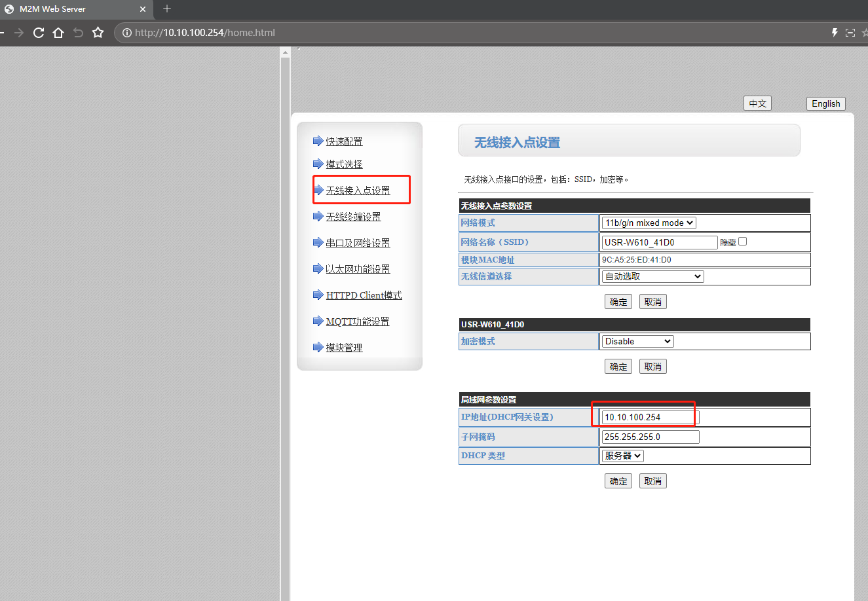Viewport: 868px width, 601px height.
Task: Click the undo close-tab icon in toolbar
Action: click(78, 33)
